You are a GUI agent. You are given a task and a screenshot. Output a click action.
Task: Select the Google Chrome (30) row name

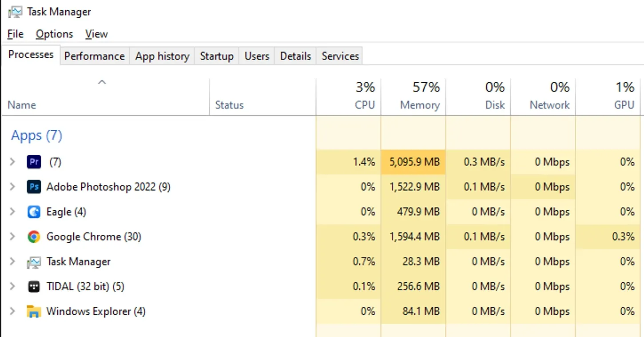(x=94, y=237)
